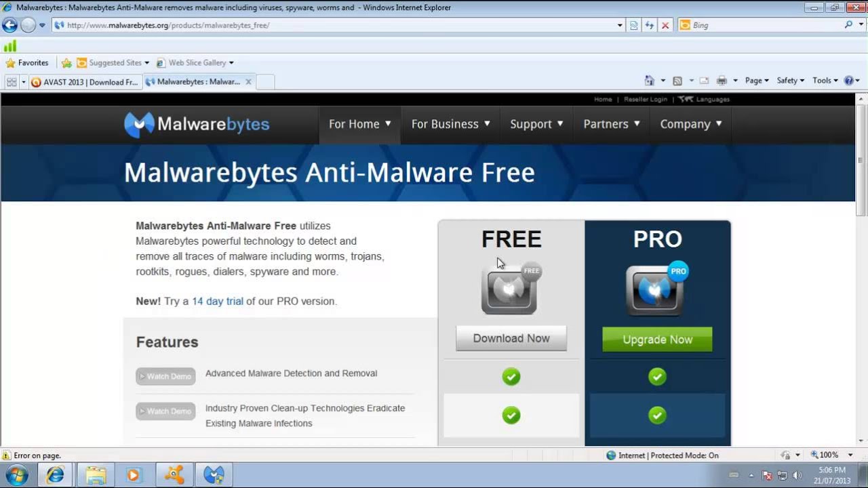868x488 pixels.
Task: Click the Home page icon in command bar
Action: point(649,81)
